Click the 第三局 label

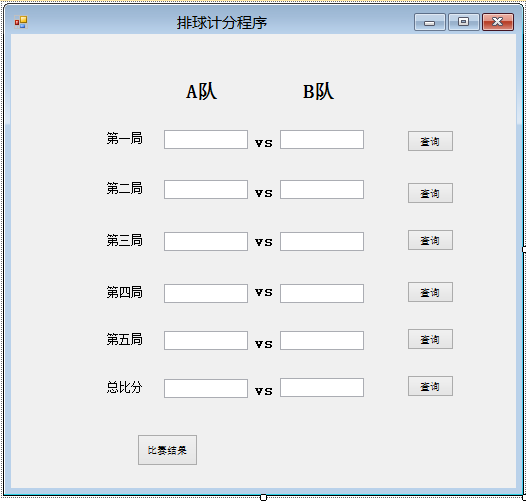(124, 240)
